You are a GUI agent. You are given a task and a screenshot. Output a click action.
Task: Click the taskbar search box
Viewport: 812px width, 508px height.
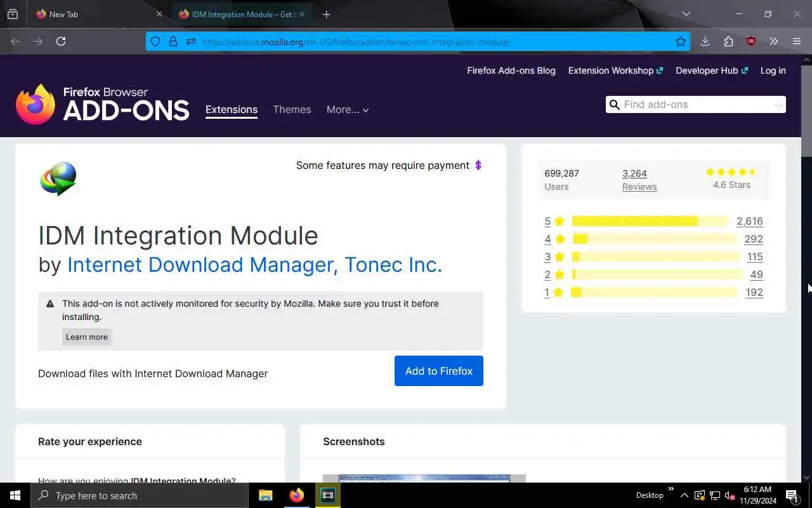coord(140,495)
